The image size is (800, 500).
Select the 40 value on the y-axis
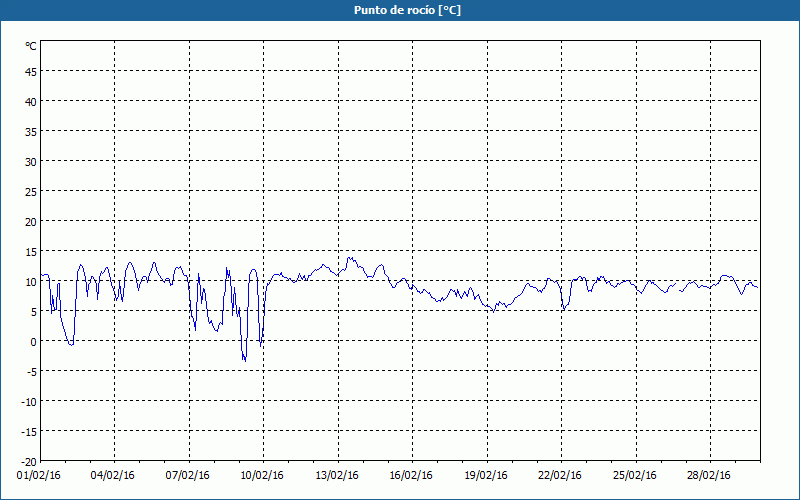click(x=31, y=102)
